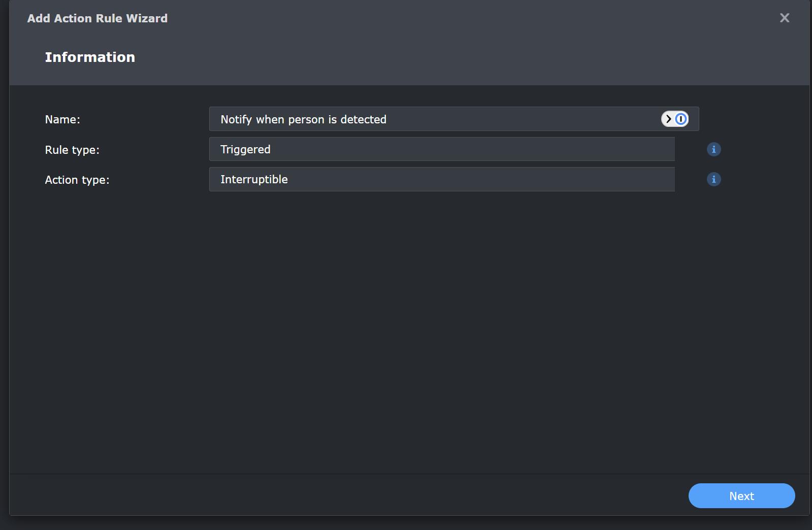This screenshot has height=530, width=812.
Task: Click the "Rule type:" label
Action: 72,150
